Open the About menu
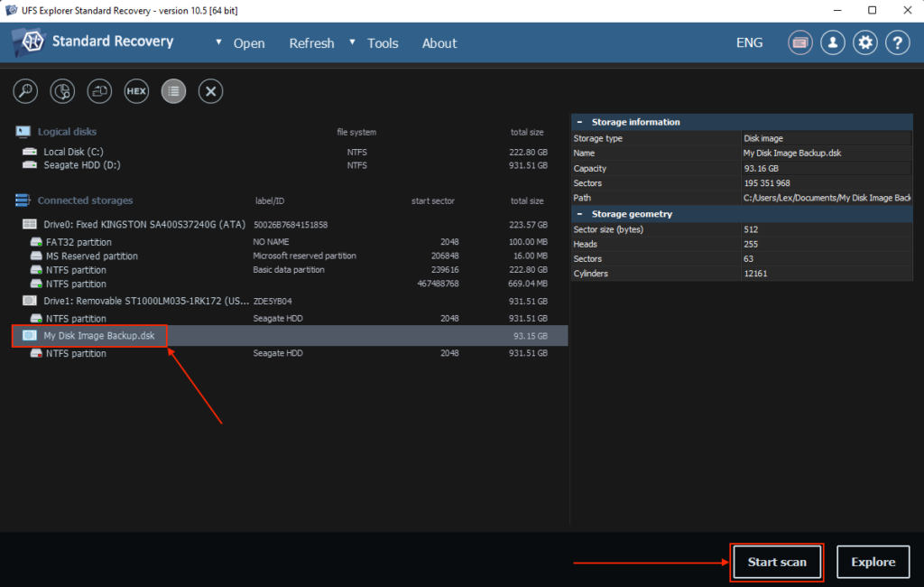 pos(439,42)
